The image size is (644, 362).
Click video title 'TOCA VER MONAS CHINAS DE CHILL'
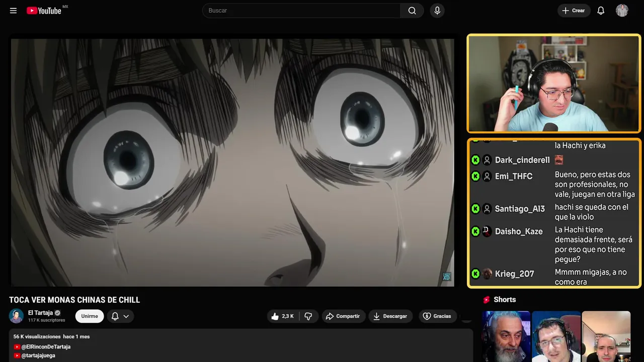pos(74,300)
